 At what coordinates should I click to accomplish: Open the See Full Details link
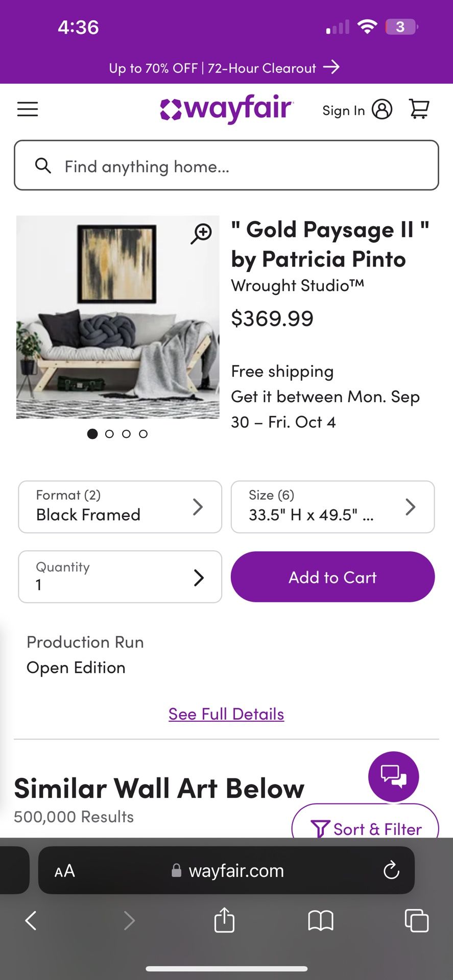[226, 714]
